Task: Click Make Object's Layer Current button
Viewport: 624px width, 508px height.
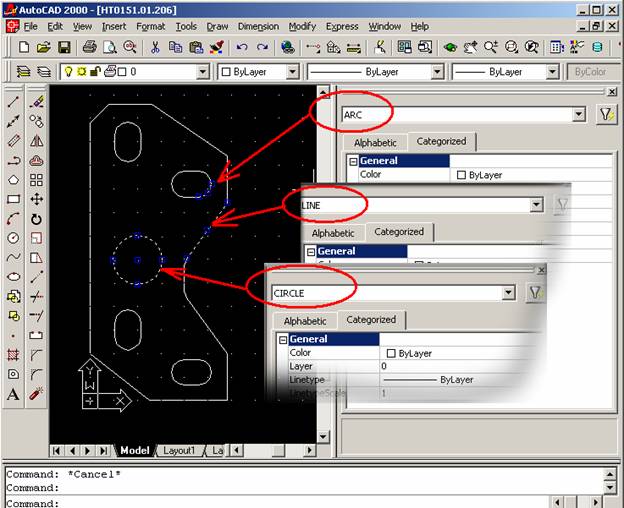Action: tap(23, 72)
